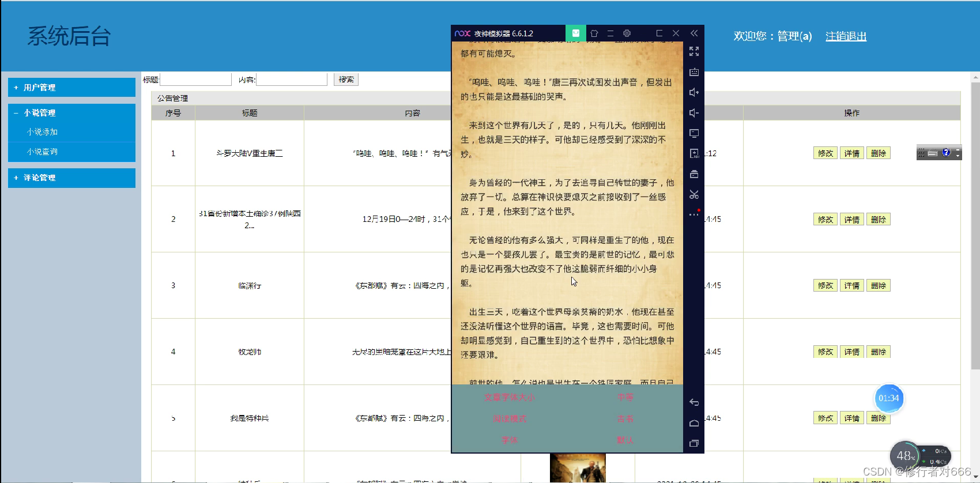Image resolution: width=980 pixels, height=483 pixels.
Task: Click 删除 for row 斗罗大陆V重生唐三
Action: pyautogui.click(x=879, y=153)
